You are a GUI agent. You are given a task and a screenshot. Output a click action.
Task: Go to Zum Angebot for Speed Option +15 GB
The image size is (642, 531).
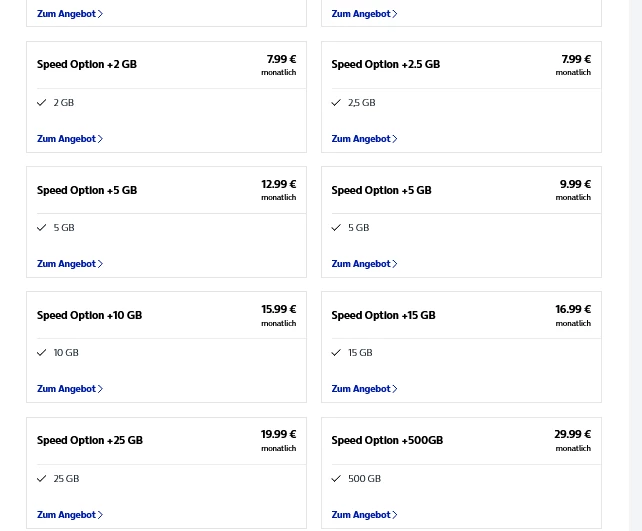point(364,389)
